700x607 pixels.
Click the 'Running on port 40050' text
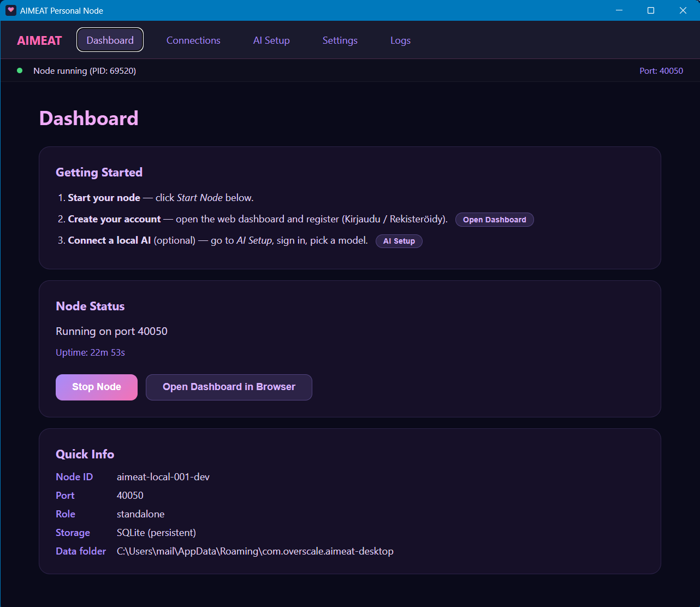tap(111, 331)
